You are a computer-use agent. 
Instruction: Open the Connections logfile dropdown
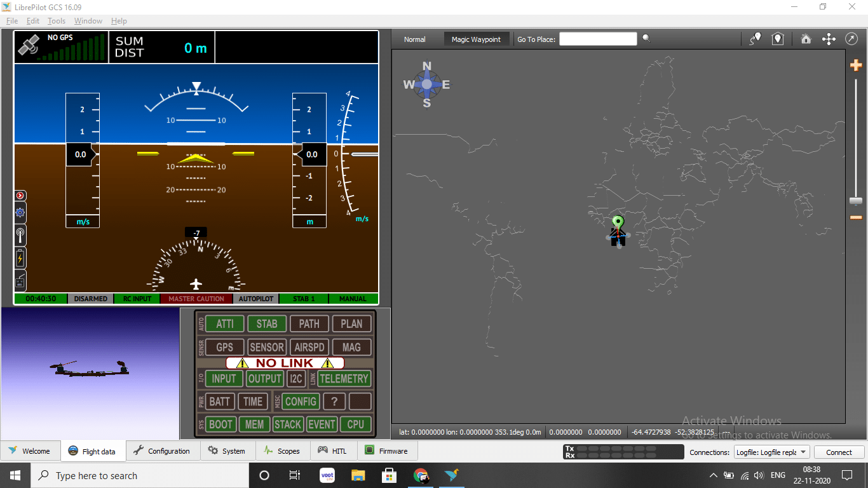(x=771, y=452)
